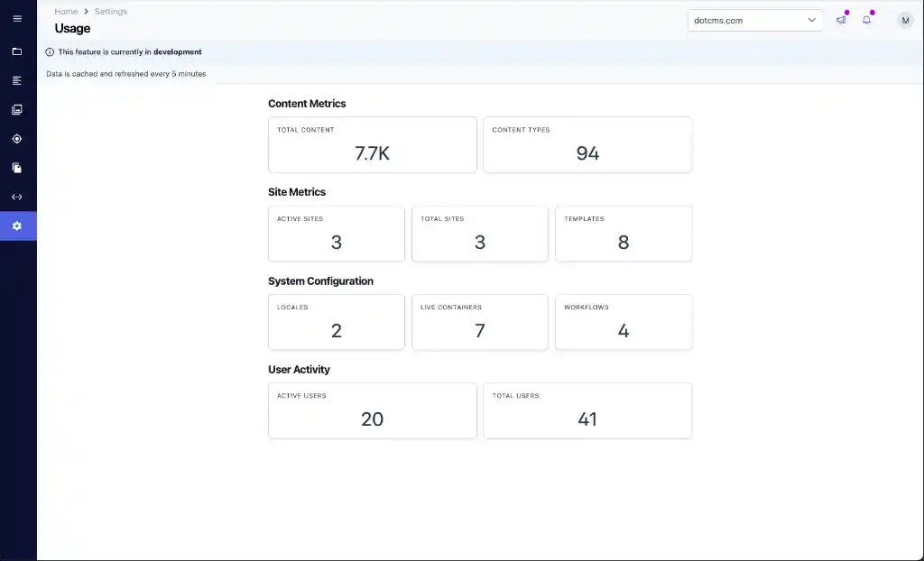
Task: Open announcements via the megaphone icon
Action: point(842,20)
